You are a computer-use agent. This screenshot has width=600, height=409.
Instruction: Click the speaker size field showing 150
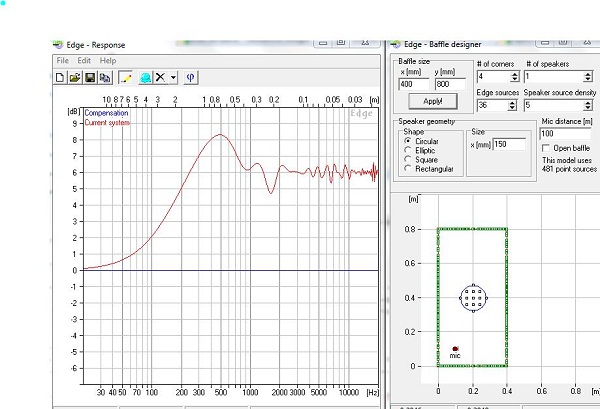tap(509, 144)
